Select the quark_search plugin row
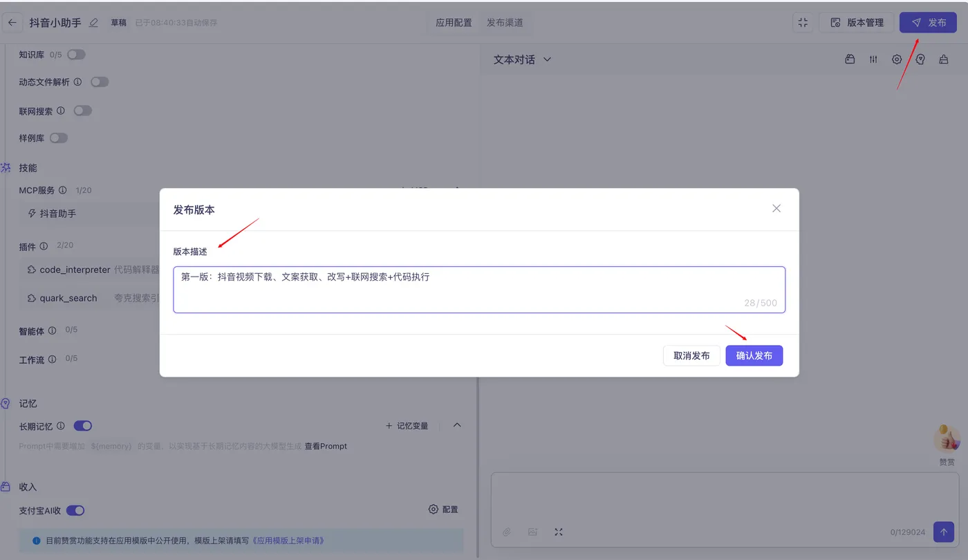Viewport: 968px width, 560px height. pyautogui.click(x=90, y=298)
